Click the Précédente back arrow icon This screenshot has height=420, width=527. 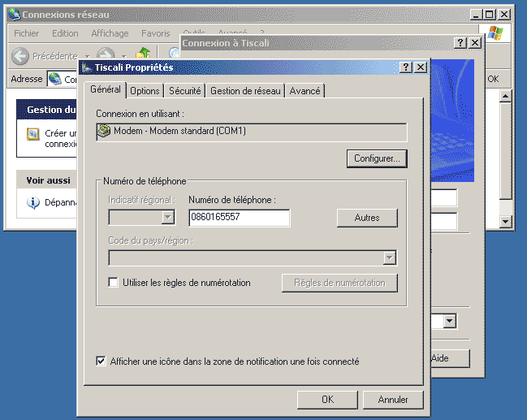(x=20, y=56)
